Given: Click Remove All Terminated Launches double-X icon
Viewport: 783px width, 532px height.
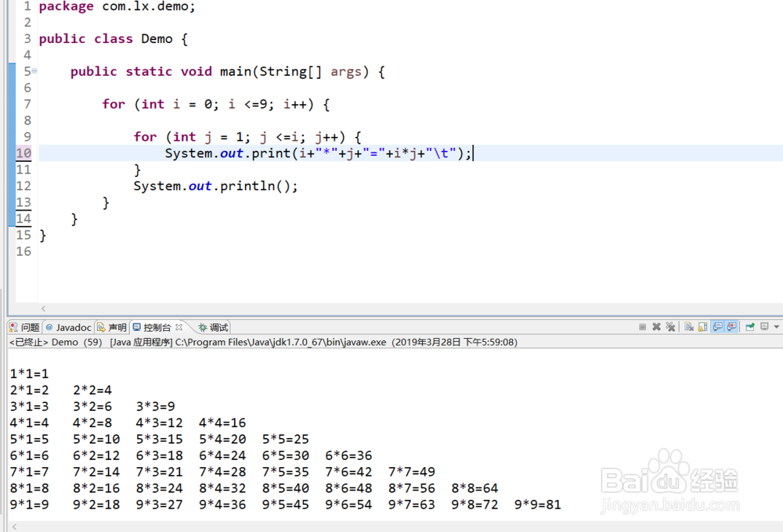Looking at the screenshot, I should point(671,326).
